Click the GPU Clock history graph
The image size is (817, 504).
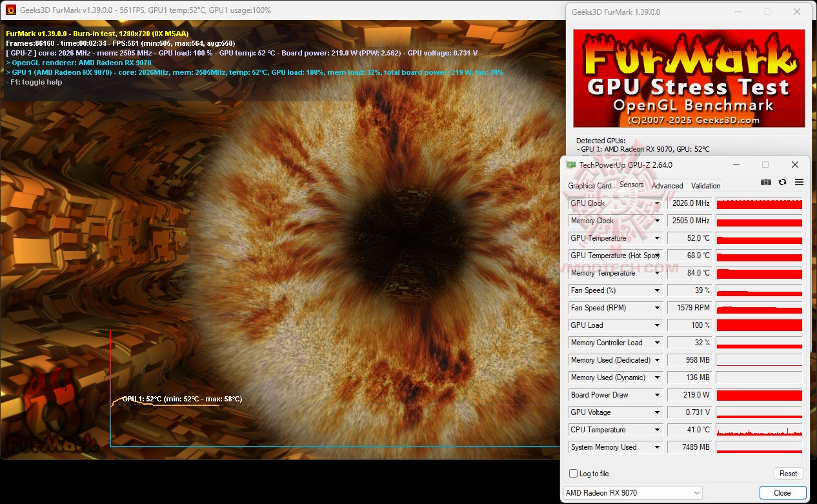tap(759, 203)
